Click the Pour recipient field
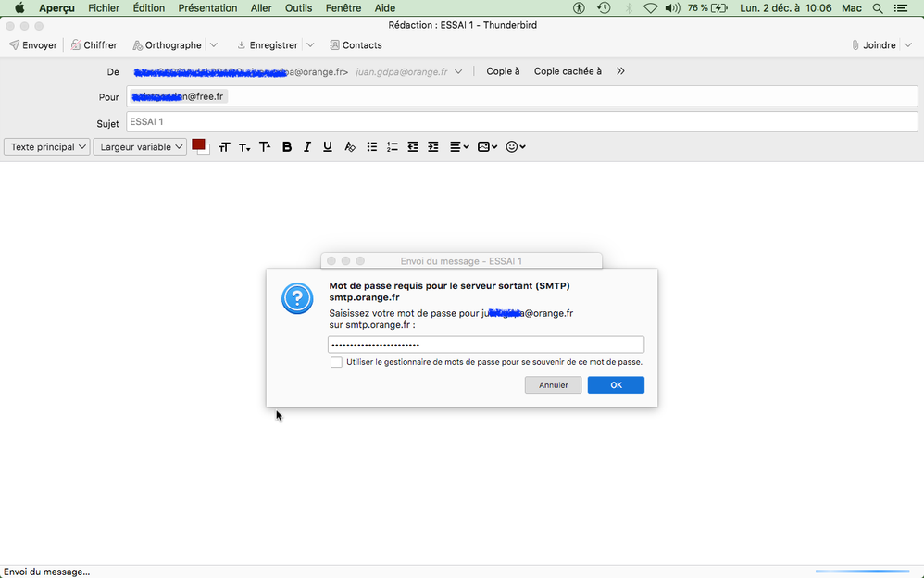The image size is (924, 578). point(522,96)
